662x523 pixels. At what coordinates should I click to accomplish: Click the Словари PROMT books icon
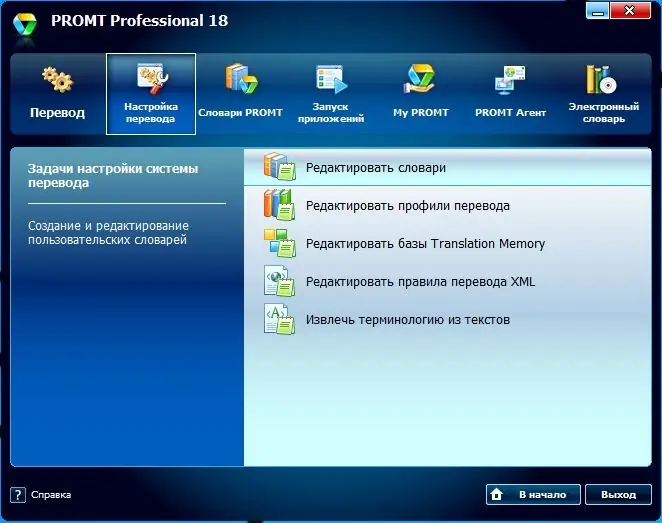[241, 79]
